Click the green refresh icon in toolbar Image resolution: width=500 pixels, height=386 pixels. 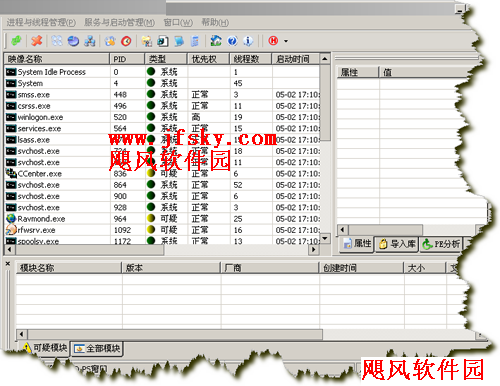(16, 41)
